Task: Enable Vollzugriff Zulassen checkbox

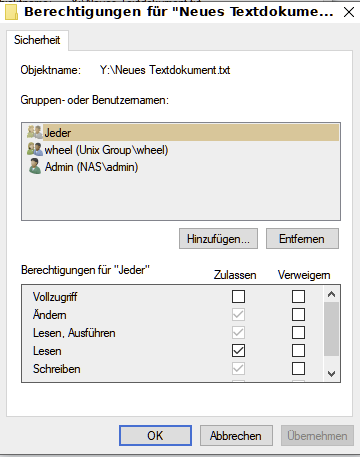Action: pyautogui.click(x=238, y=296)
